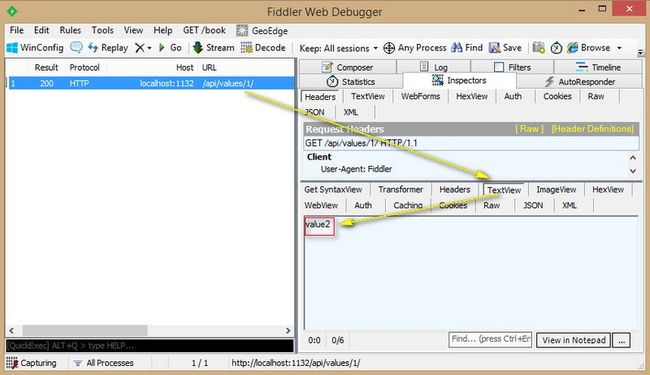Replay the selected session
The width and height of the screenshot is (650, 375).
click(108, 48)
